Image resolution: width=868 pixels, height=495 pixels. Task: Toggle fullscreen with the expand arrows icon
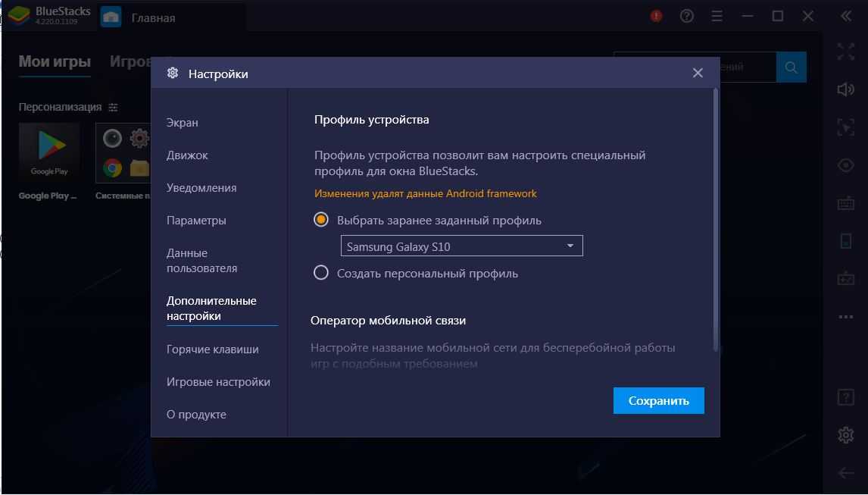845,52
